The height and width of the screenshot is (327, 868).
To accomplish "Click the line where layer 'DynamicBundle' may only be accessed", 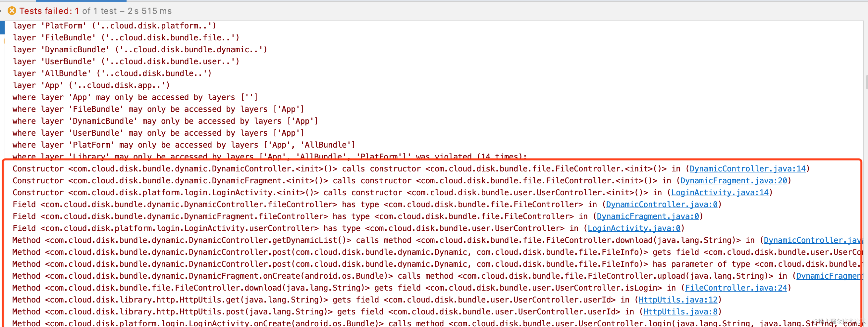I will pyautogui.click(x=165, y=121).
